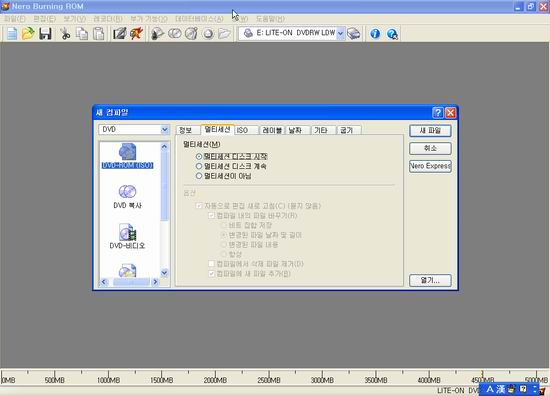Click the Copy icon in toolbar
Image resolution: width=550 pixels, height=396 pixels.
[82, 34]
